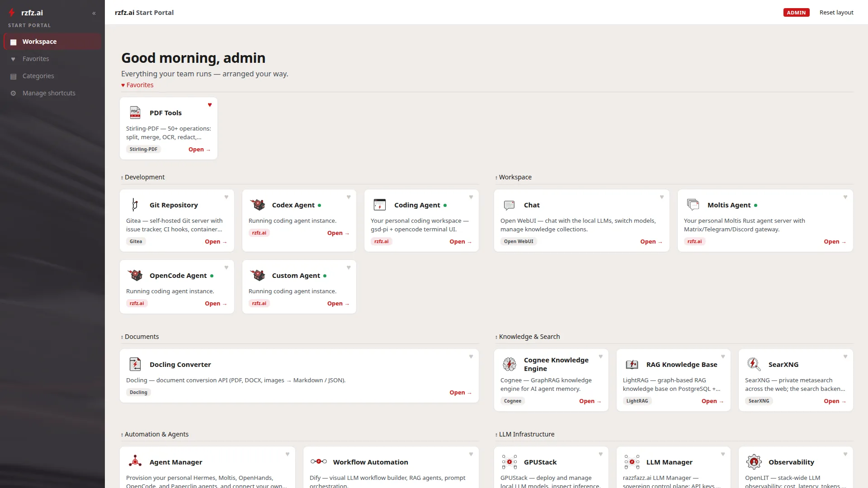Click the PDF Tools document icon
The width and height of the screenshot is (868, 488).
point(135,113)
